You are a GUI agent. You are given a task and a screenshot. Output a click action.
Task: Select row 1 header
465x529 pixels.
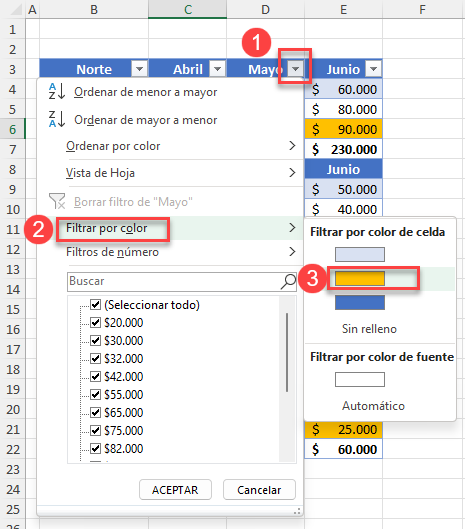coord(12,29)
